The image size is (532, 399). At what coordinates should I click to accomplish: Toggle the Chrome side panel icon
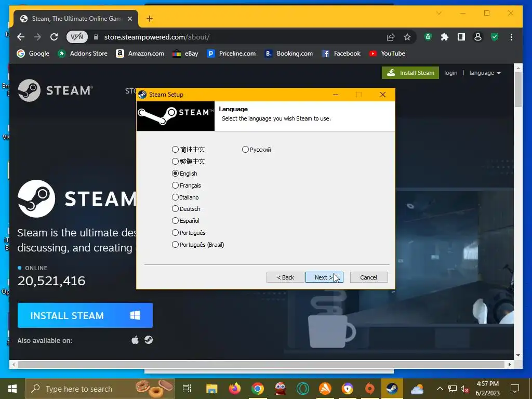461,37
